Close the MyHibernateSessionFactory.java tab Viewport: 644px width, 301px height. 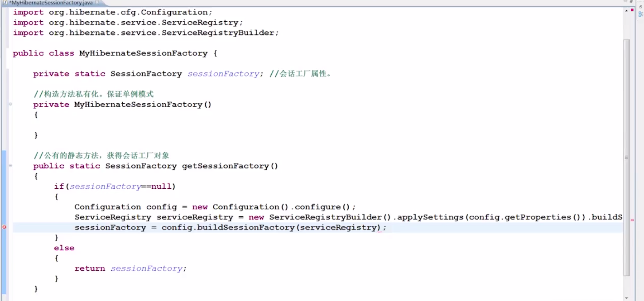[x=97, y=3]
